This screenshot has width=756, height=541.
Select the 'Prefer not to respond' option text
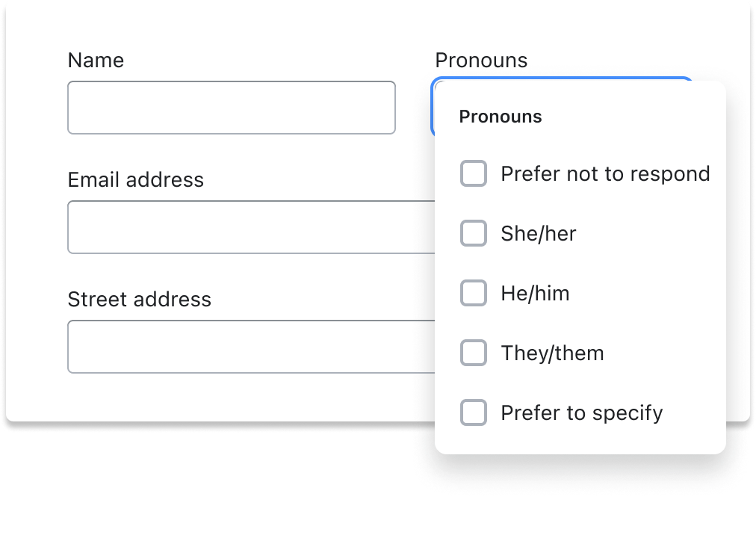pos(606,174)
